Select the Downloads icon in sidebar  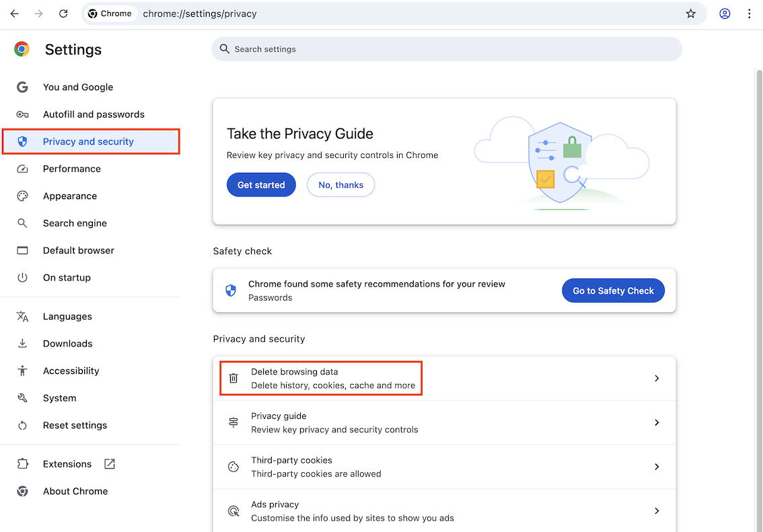click(x=22, y=343)
